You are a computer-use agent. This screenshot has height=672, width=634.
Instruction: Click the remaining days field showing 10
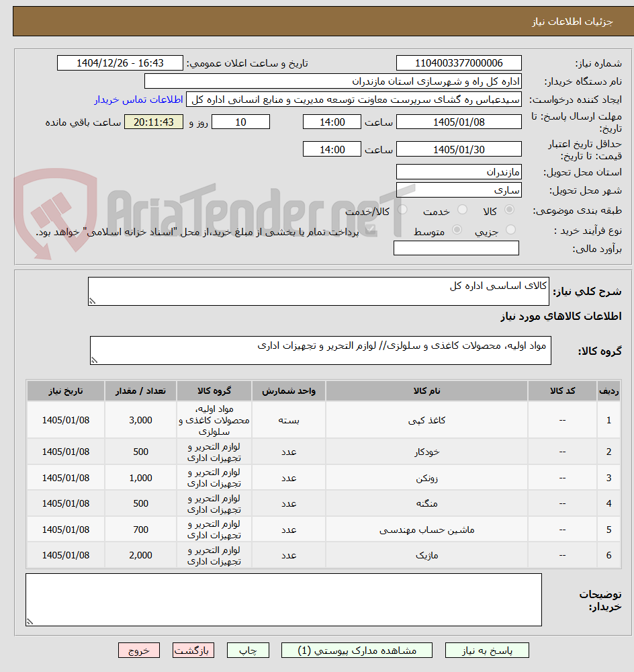[240, 122]
